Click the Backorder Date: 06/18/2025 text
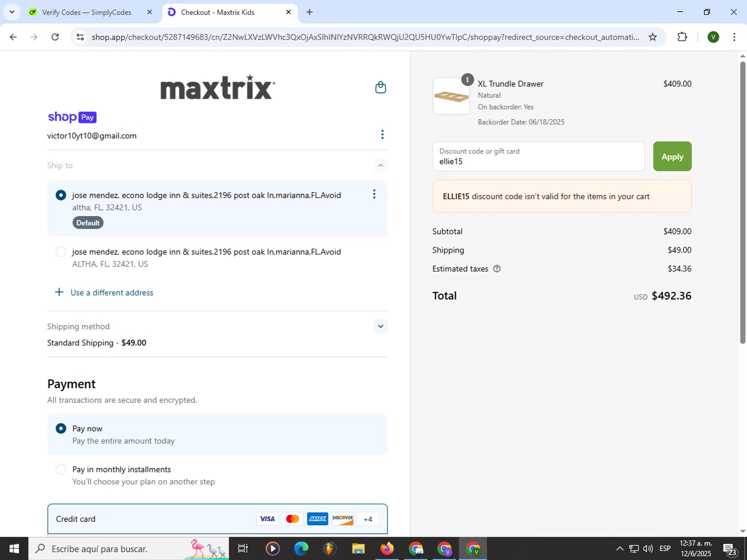Viewport: 747px width, 560px height. tap(521, 122)
